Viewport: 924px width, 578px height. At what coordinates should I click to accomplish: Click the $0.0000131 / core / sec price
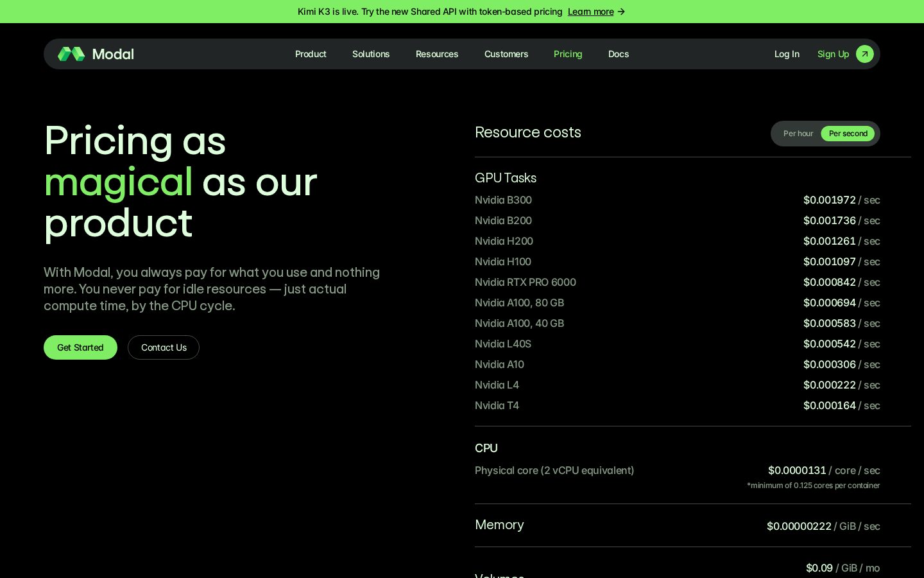point(824,470)
